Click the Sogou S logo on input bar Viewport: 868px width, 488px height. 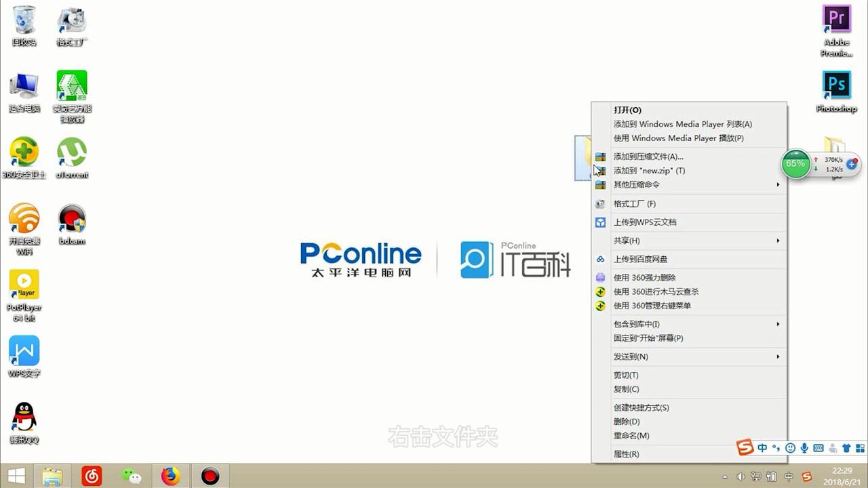[x=745, y=447]
